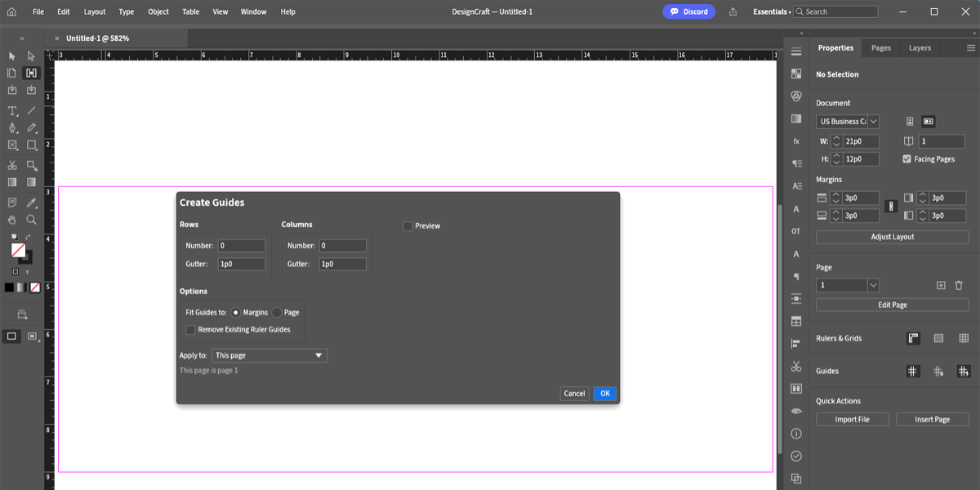Toggle show rulers icon
This screenshot has height=490, width=980.
tap(913, 338)
